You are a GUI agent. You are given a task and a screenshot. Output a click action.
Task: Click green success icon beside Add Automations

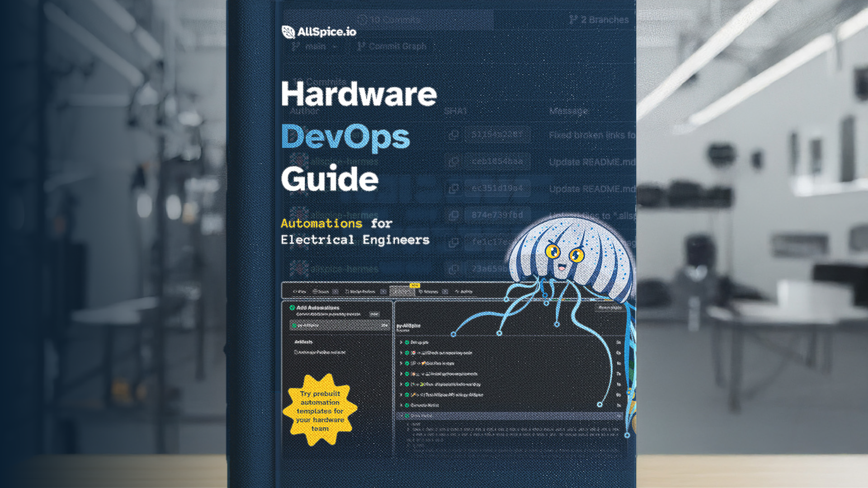pyautogui.click(x=292, y=308)
